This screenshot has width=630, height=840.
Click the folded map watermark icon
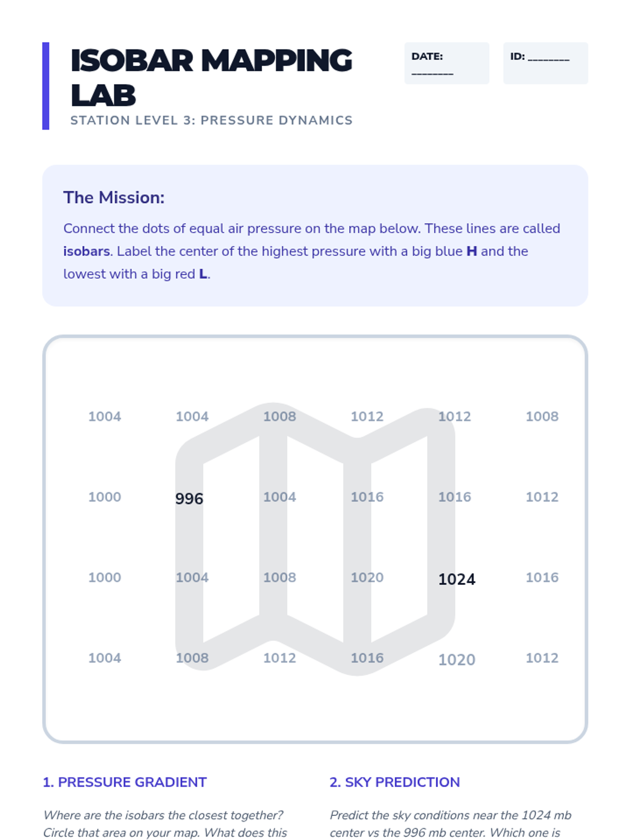click(315, 538)
